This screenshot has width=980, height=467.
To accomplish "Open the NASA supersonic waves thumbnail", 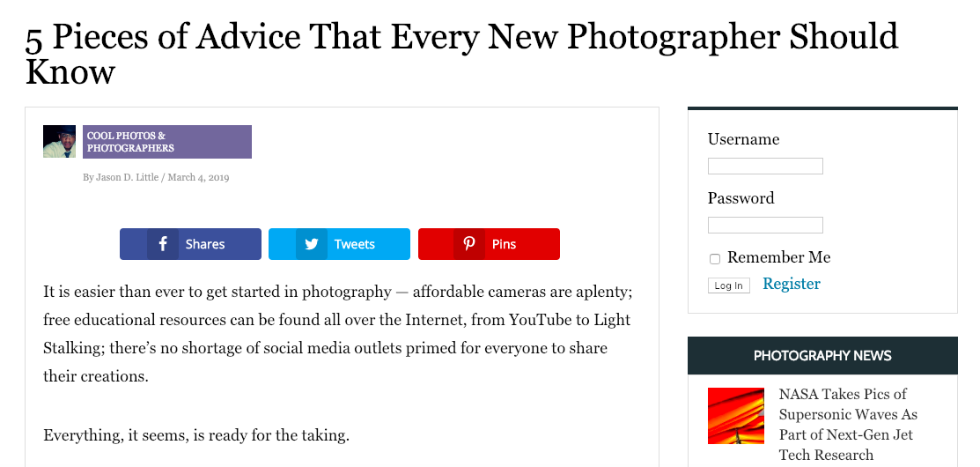I will point(736,416).
